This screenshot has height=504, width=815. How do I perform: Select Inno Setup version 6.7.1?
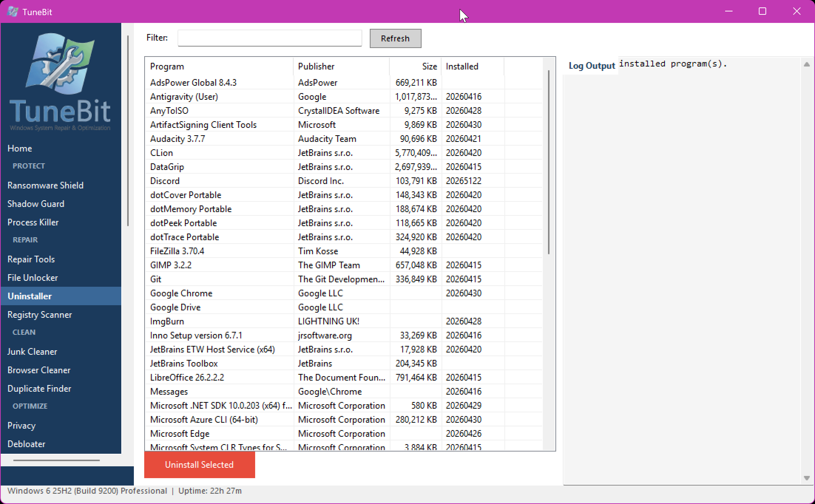pos(344,335)
